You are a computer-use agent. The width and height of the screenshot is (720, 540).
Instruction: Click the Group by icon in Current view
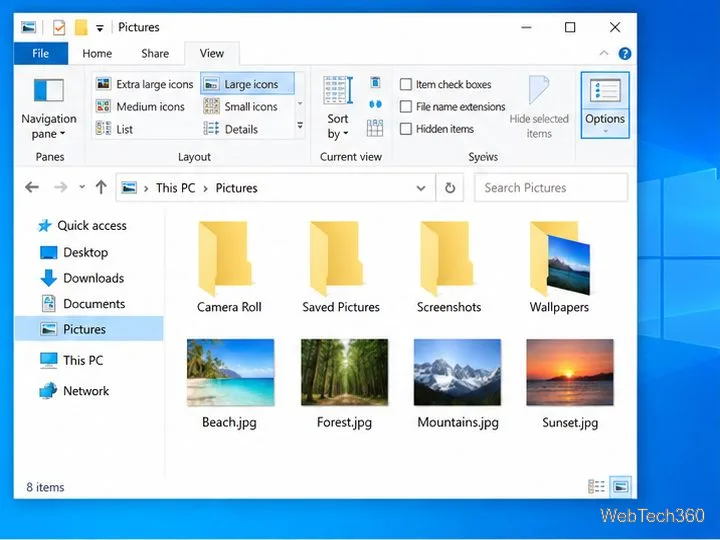[x=375, y=83]
